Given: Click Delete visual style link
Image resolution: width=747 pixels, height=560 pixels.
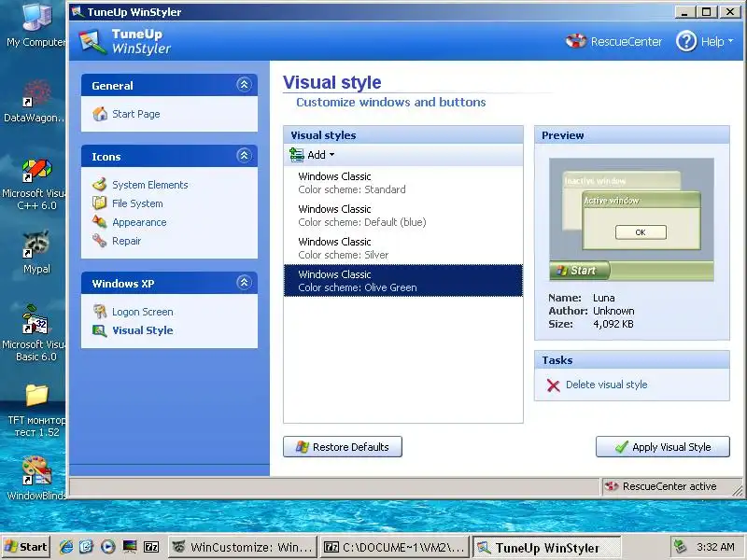Looking at the screenshot, I should pyautogui.click(x=606, y=385).
